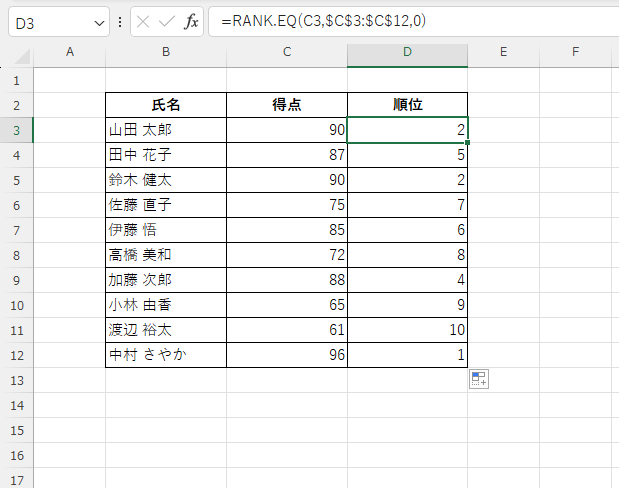Click score 85 for 伊藤 悟
The height and width of the screenshot is (488, 619).
coord(287,230)
